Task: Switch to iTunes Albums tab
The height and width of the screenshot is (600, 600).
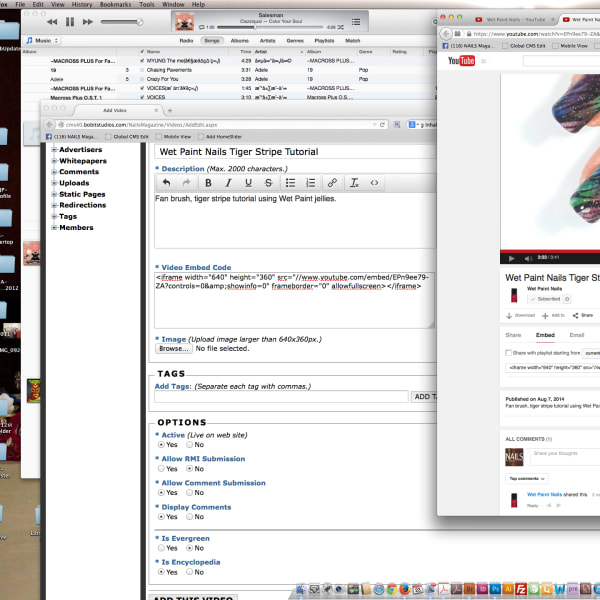Action: click(240, 41)
